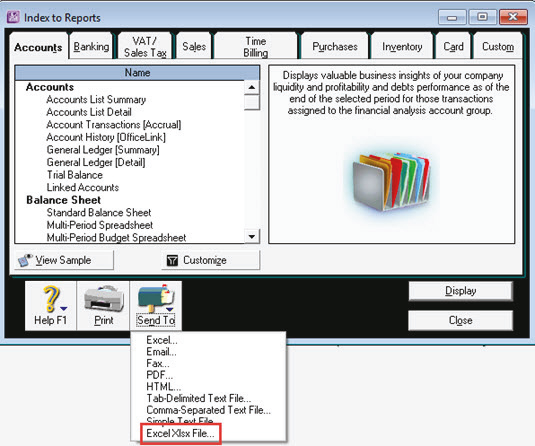The width and height of the screenshot is (535, 446).
Task: Click the View Sample icon button
Action: (26, 260)
